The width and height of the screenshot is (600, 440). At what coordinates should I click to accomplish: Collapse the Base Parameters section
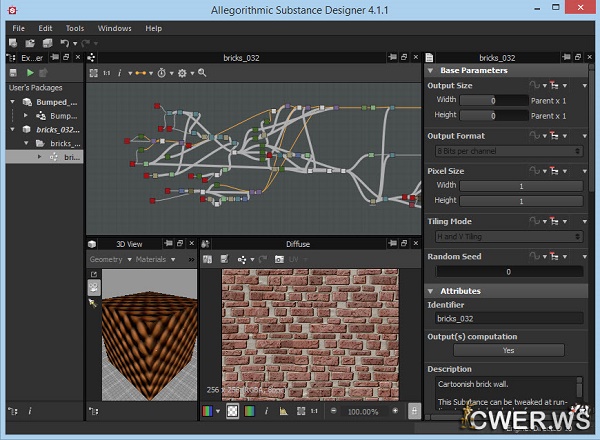[x=431, y=71]
